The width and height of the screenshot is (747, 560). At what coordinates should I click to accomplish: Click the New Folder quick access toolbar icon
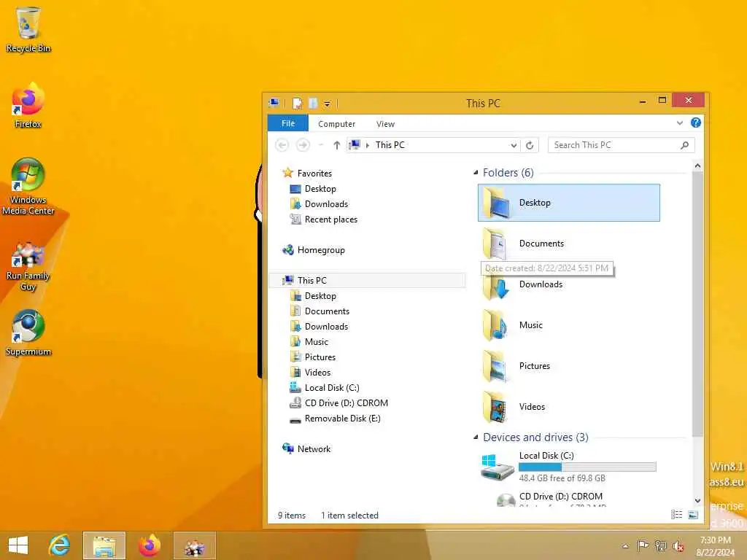click(313, 104)
